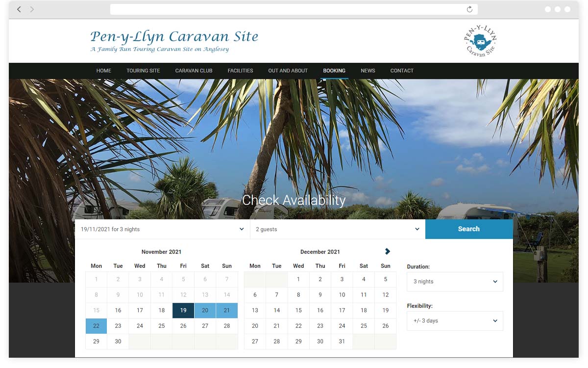Select 29 December in the calendar

pos(298,342)
